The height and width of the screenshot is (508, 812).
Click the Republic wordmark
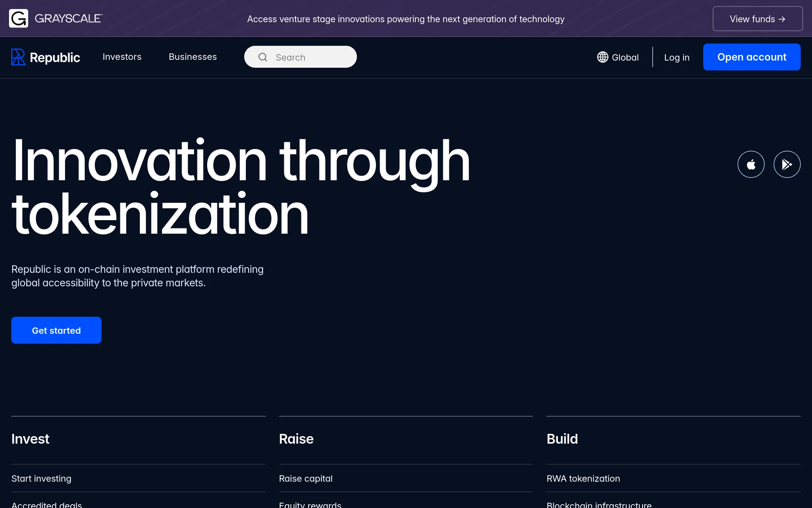55,58
